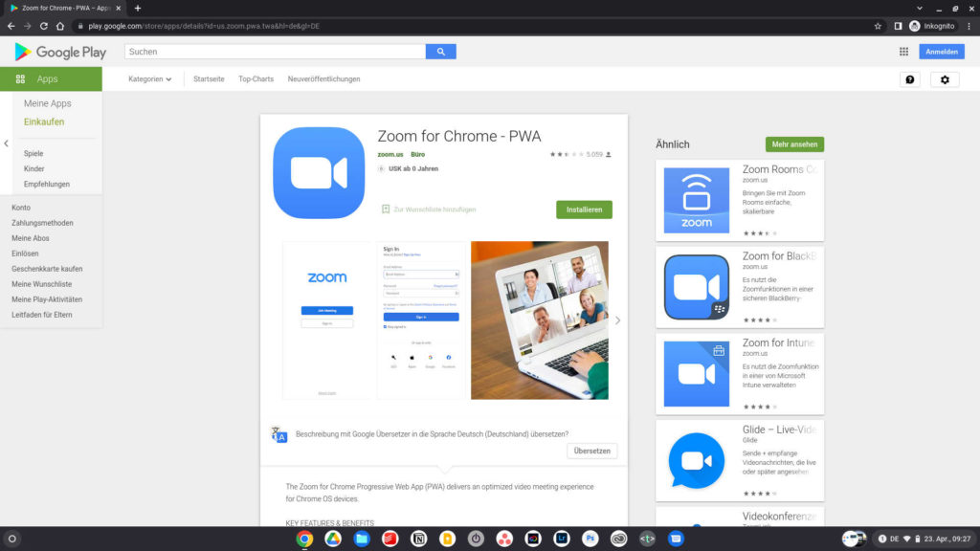Click the help question mark icon
Screen dimensions: 980x551
click(x=909, y=79)
